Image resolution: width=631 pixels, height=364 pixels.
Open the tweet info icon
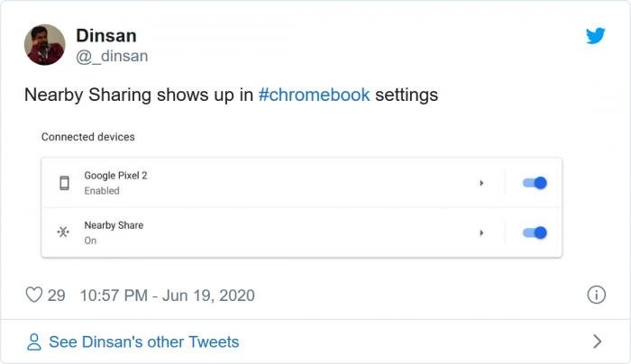tap(596, 295)
